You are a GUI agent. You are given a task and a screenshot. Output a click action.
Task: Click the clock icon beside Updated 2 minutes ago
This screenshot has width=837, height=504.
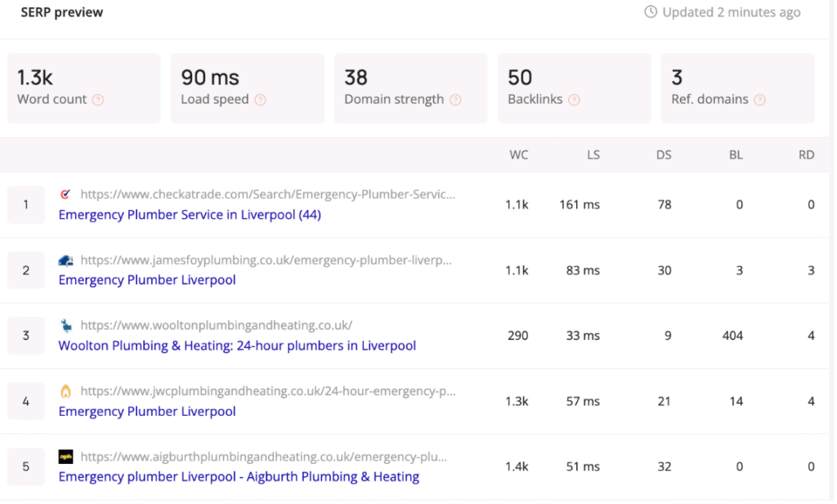(650, 11)
